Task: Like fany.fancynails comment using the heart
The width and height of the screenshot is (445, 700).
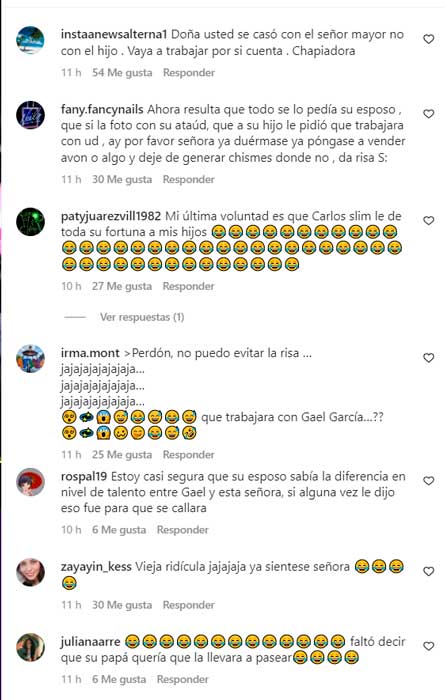Action: pos(428,114)
